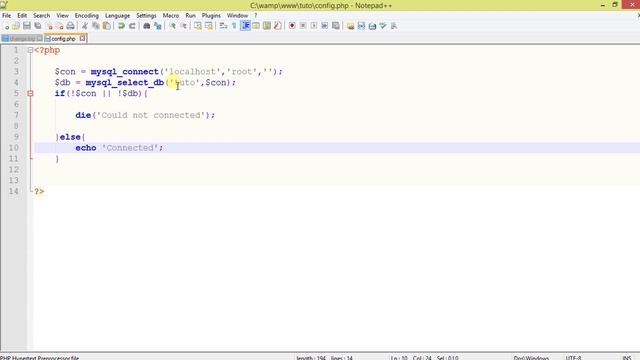Click the Print toolbar icon

point(70,26)
